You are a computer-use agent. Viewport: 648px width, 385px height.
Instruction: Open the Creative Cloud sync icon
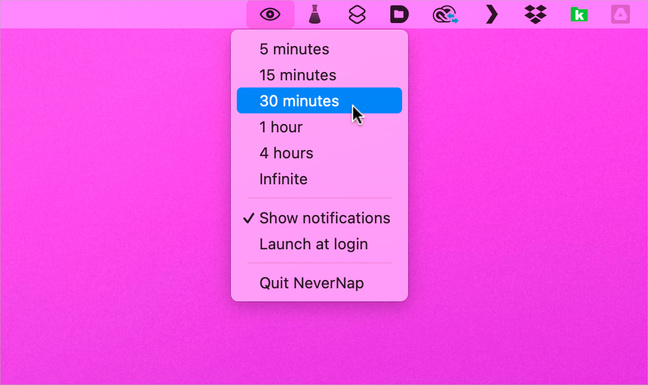[445, 15]
